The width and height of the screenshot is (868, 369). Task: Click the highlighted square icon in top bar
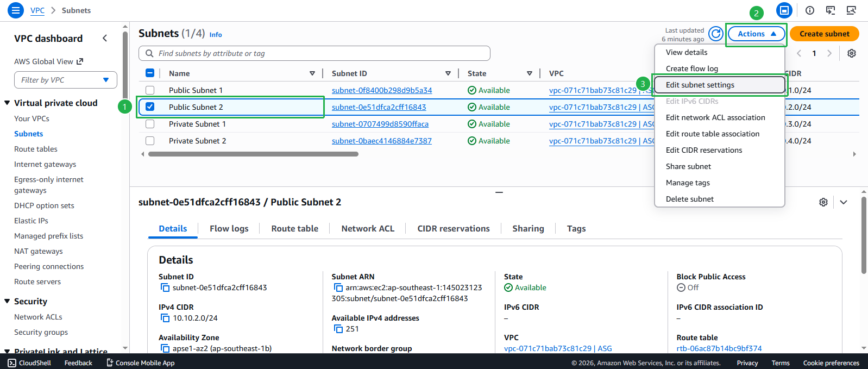784,10
